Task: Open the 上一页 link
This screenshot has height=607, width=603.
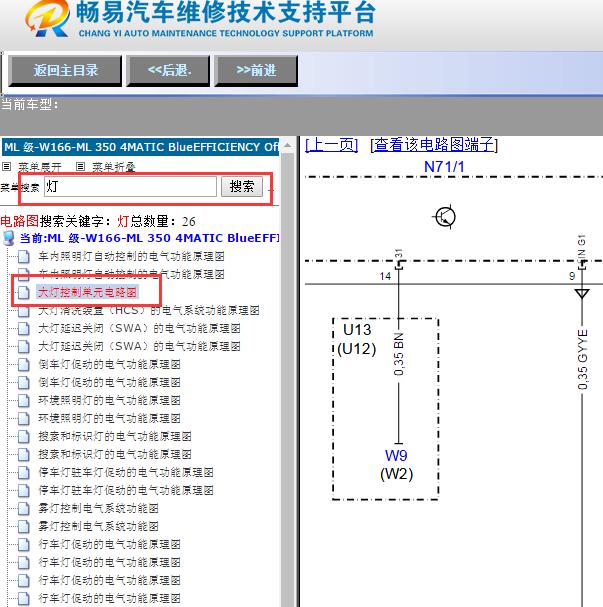Action: click(331, 145)
